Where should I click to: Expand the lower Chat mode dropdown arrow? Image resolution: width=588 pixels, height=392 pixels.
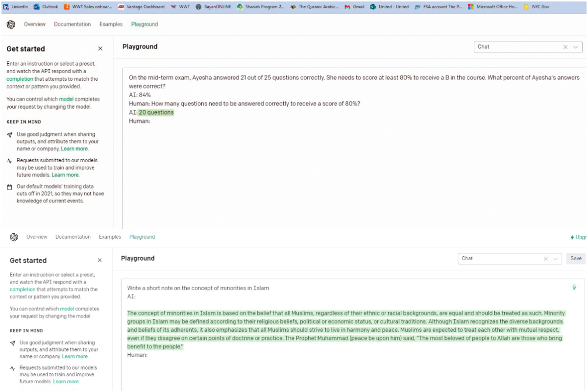556,259
